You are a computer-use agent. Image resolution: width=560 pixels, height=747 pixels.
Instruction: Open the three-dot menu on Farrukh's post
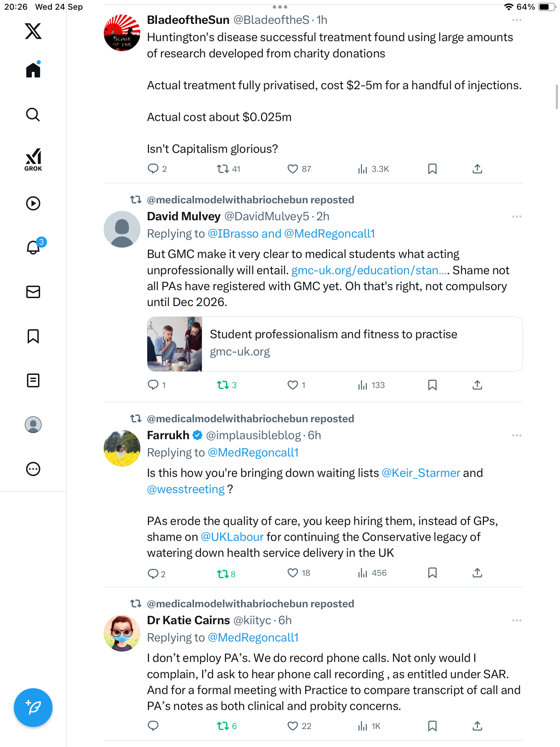coord(516,435)
